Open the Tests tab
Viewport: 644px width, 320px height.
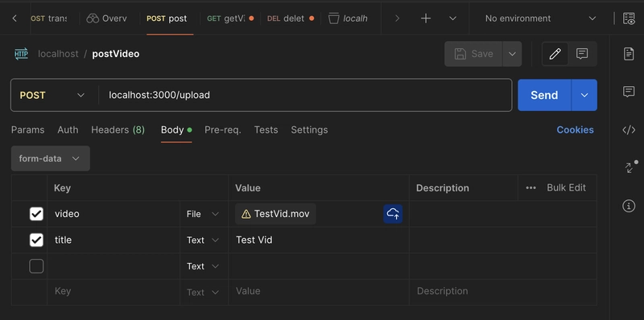click(x=266, y=130)
